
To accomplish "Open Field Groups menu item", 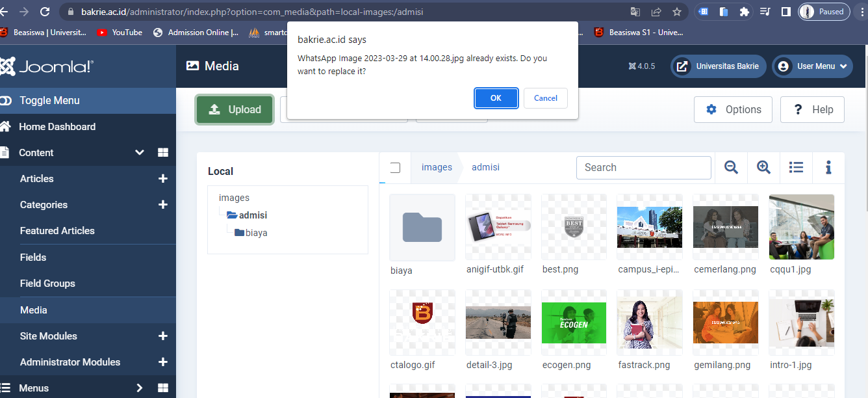I will click(47, 284).
